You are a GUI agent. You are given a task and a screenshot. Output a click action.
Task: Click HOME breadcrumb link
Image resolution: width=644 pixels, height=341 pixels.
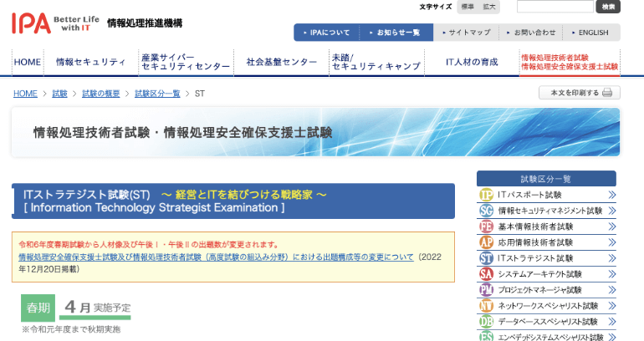click(x=25, y=94)
